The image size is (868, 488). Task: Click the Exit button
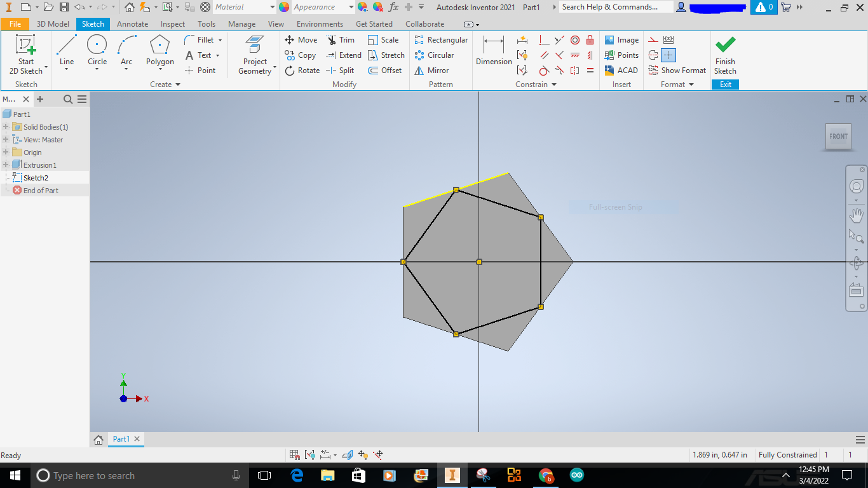click(725, 85)
